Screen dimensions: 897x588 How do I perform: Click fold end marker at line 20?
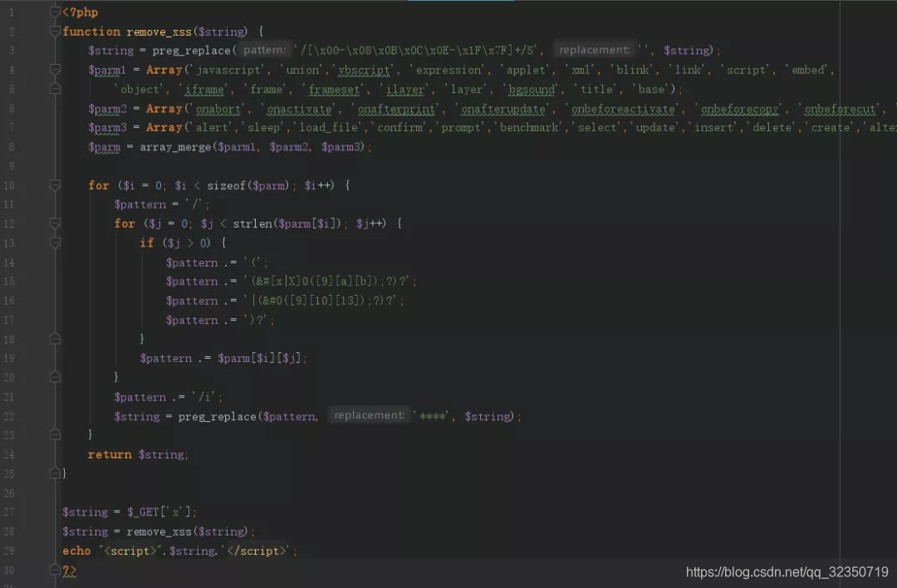55,377
